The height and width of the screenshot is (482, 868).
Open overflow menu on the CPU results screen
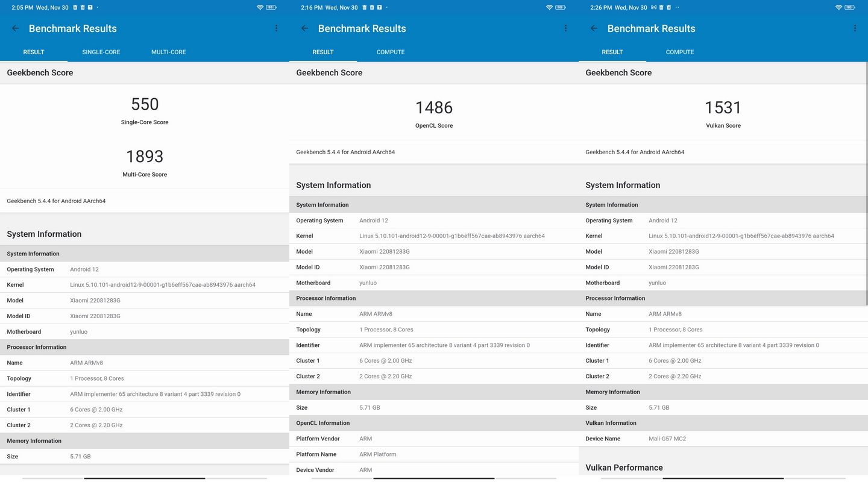click(276, 28)
